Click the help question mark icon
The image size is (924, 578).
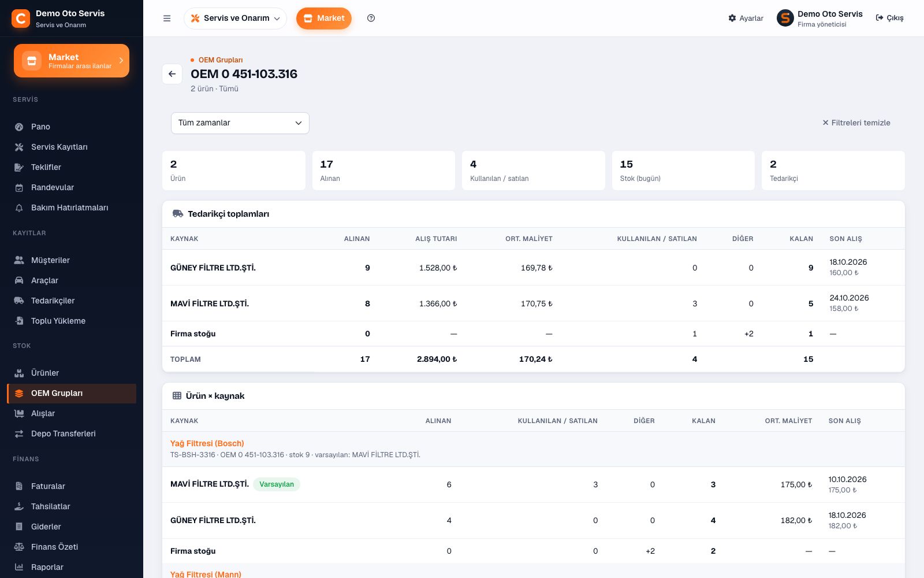point(371,18)
